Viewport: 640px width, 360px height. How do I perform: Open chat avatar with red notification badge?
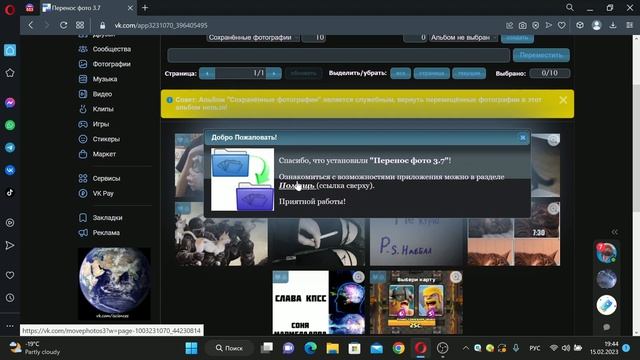606,253
